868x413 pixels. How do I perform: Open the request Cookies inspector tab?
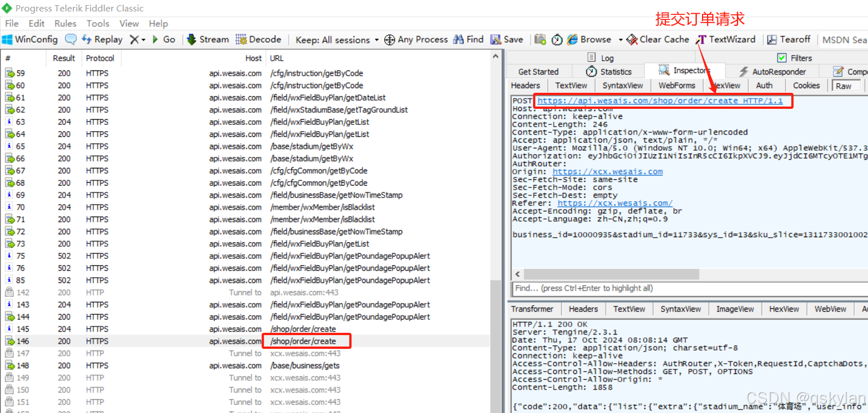pos(806,85)
